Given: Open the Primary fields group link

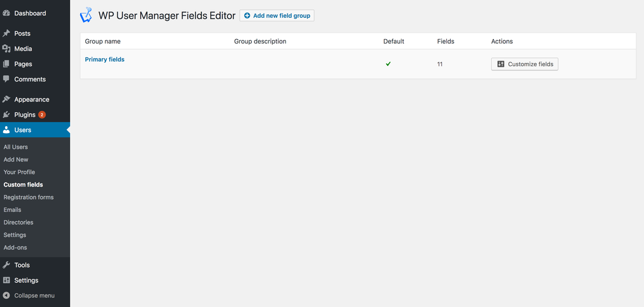Looking at the screenshot, I should coord(105,59).
